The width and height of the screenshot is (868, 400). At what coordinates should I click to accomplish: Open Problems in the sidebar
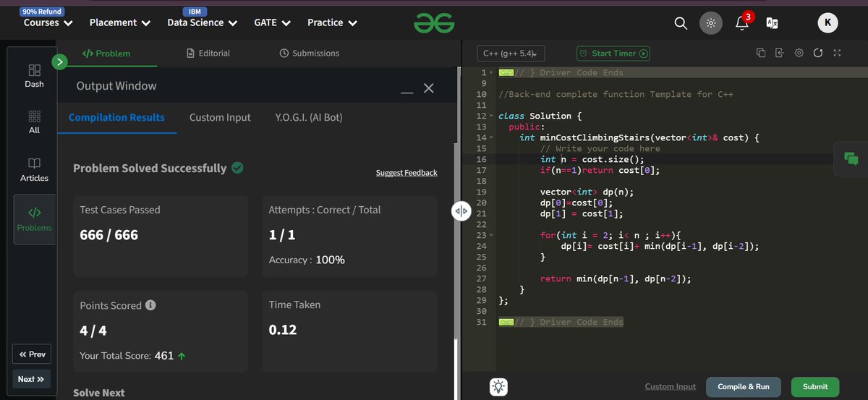[34, 219]
